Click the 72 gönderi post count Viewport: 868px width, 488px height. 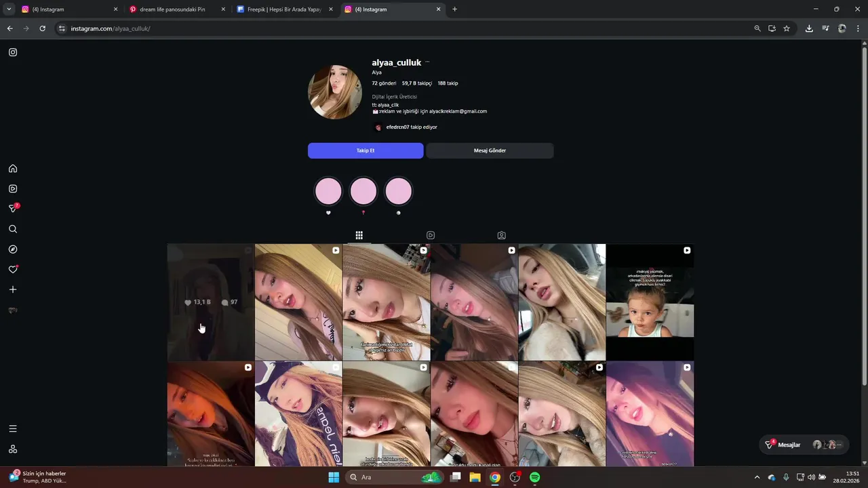tap(384, 83)
